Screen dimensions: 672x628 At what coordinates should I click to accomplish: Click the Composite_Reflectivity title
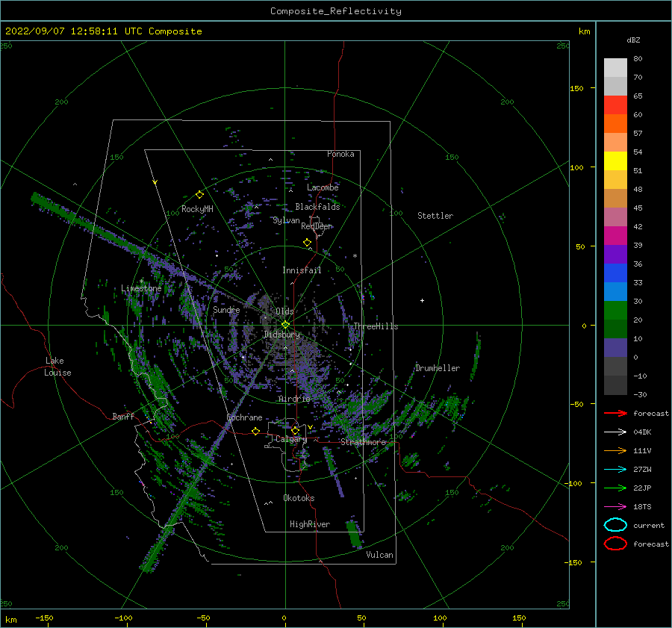coord(336,11)
